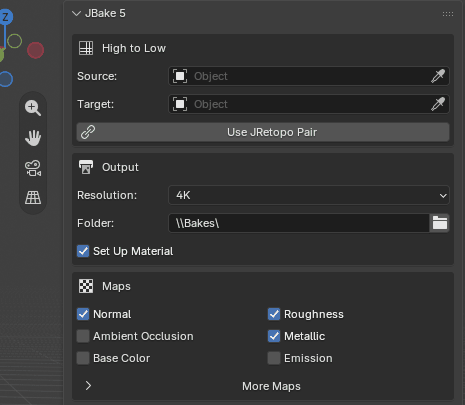Click the Use JRetopo Pair button
Screen dimensions: 465x405
(x=263, y=132)
